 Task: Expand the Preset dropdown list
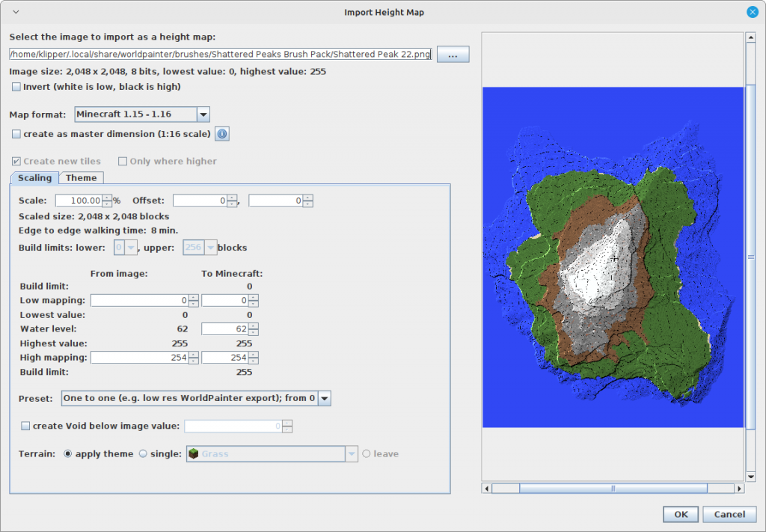pyautogui.click(x=324, y=398)
